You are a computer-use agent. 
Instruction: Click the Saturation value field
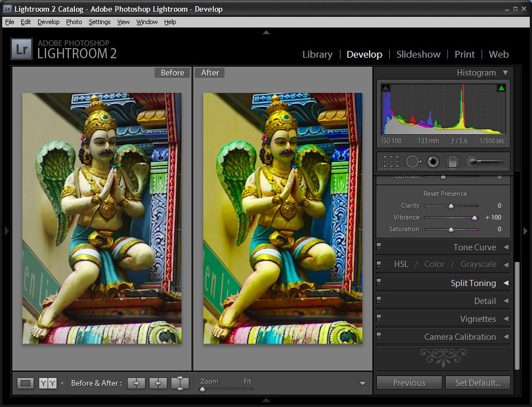click(x=500, y=230)
